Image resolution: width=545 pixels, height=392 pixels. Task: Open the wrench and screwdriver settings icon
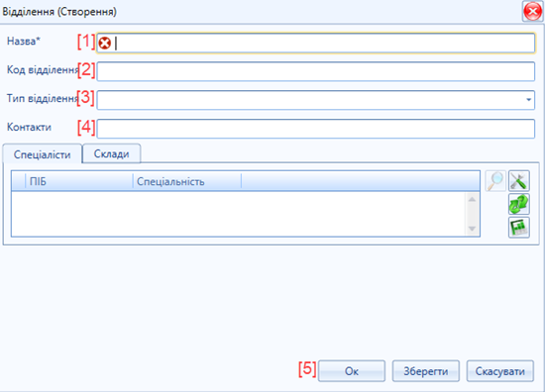click(x=519, y=181)
